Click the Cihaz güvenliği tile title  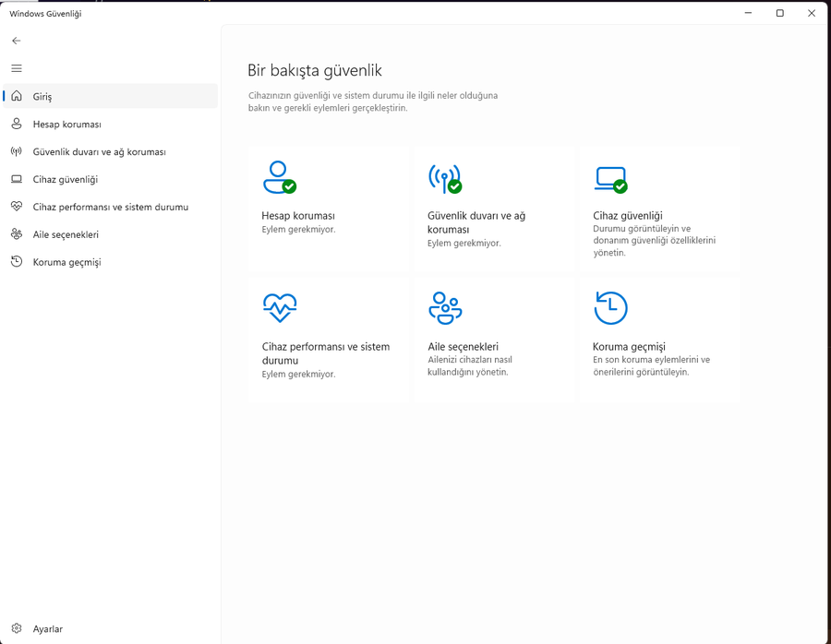pos(628,216)
